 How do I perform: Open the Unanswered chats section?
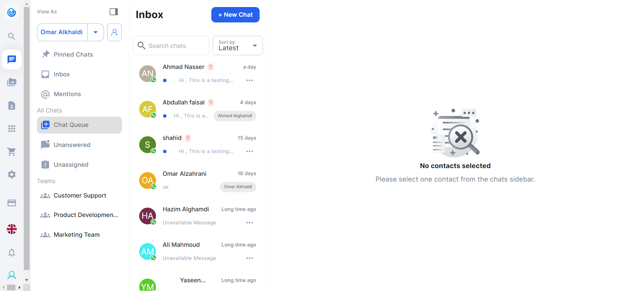tap(72, 145)
